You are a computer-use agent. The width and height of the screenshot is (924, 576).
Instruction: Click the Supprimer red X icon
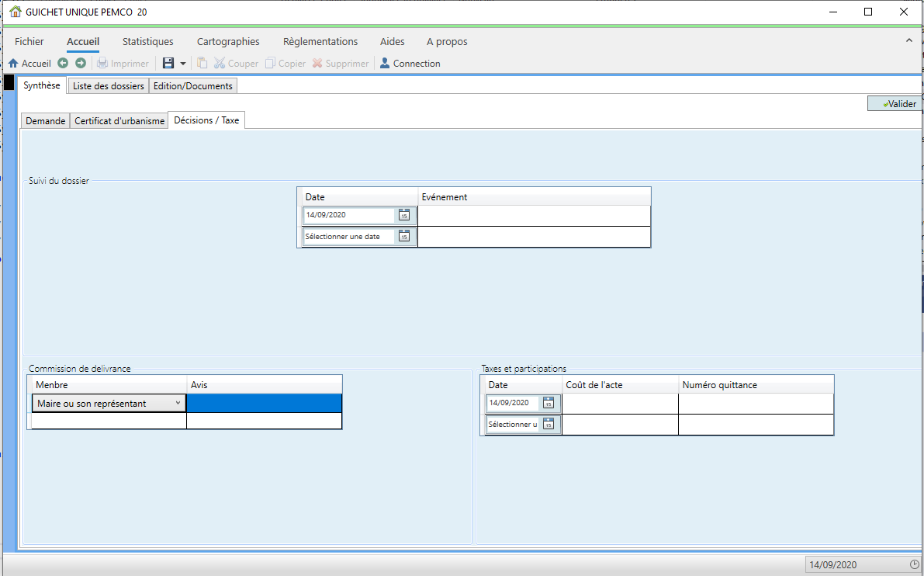click(317, 63)
